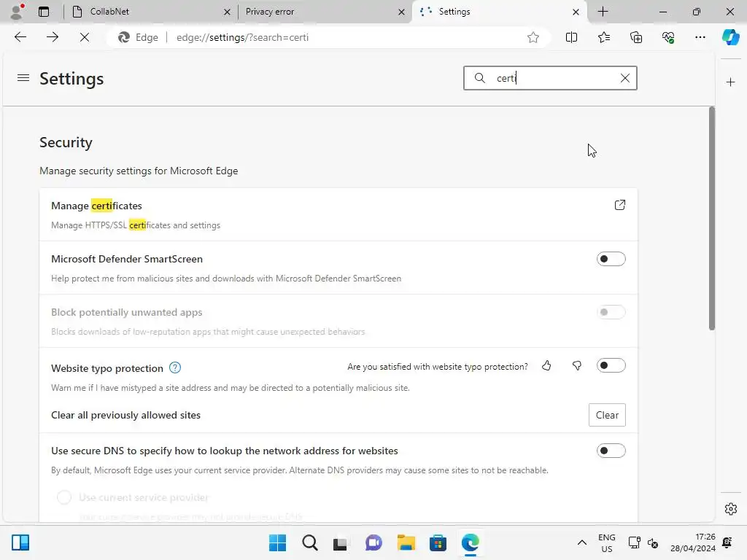Open Settings and more menu
Screen dimensions: 747x560
[x=700, y=37]
